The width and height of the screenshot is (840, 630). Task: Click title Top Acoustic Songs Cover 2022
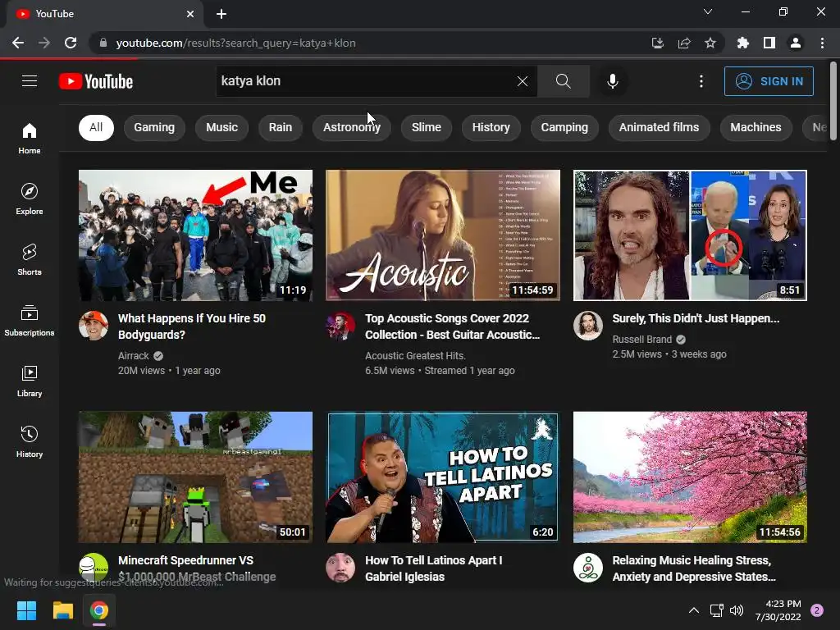452,326
